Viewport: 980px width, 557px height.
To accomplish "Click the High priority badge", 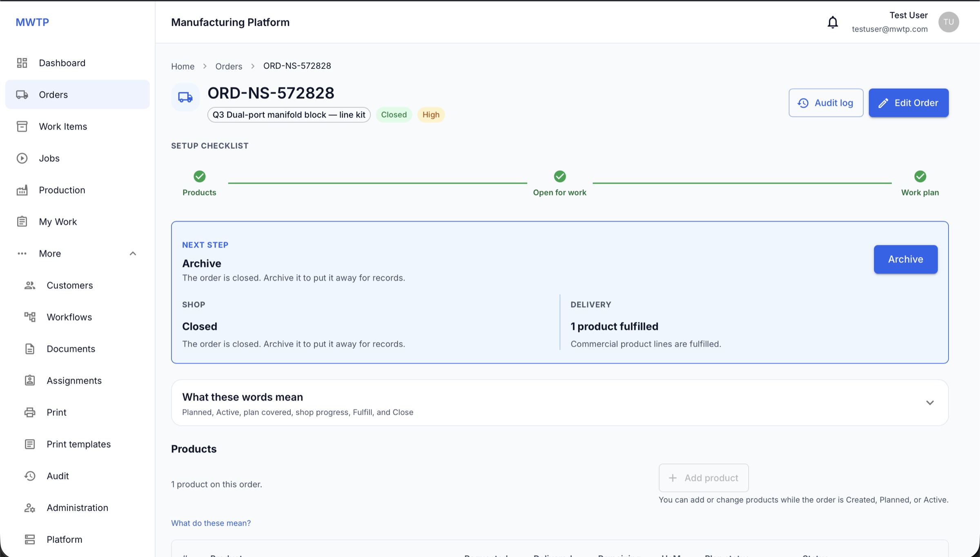I will point(431,115).
